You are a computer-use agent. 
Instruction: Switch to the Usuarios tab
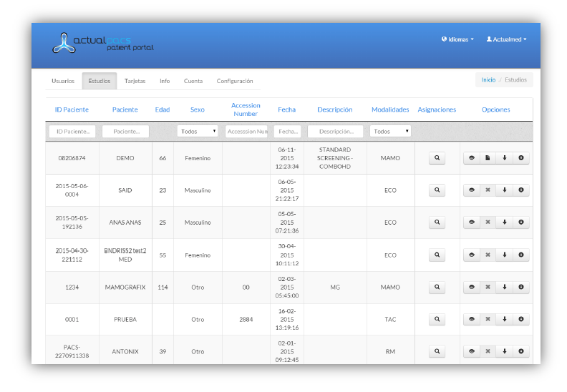coord(63,81)
